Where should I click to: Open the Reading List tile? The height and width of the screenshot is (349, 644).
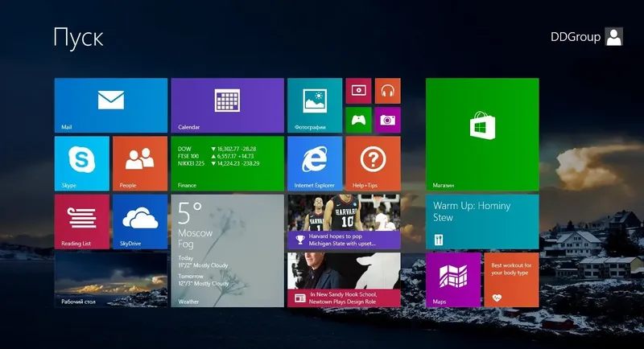[x=82, y=222]
